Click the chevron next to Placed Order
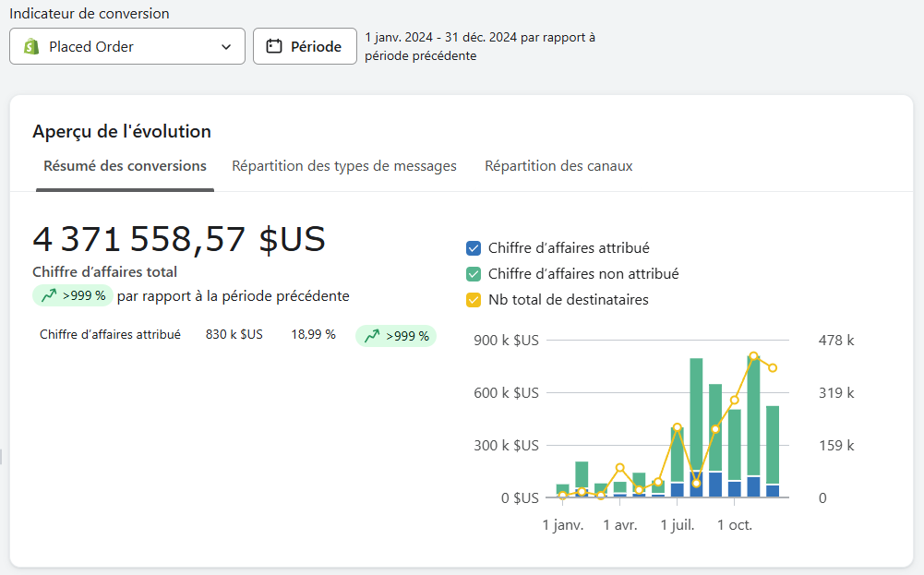Viewport: 924px width, 575px height. pyautogui.click(x=226, y=46)
